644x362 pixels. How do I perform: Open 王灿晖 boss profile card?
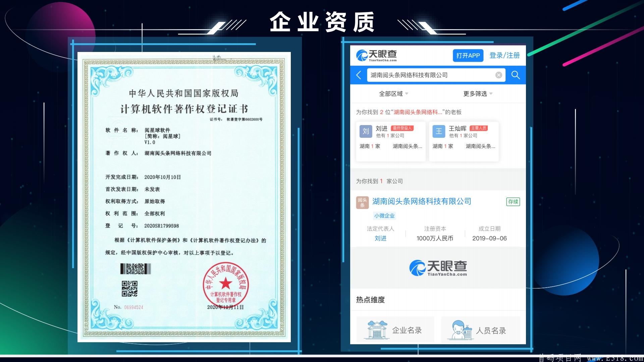point(464,141)
